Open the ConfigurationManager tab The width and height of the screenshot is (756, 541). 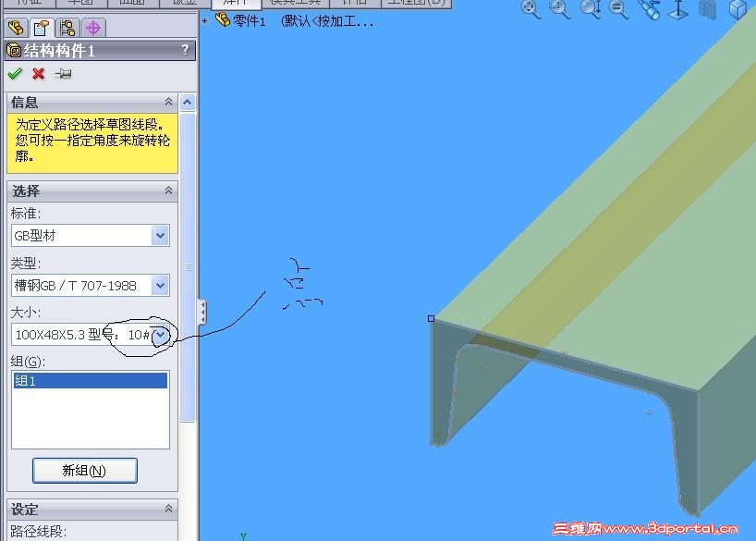67,28
